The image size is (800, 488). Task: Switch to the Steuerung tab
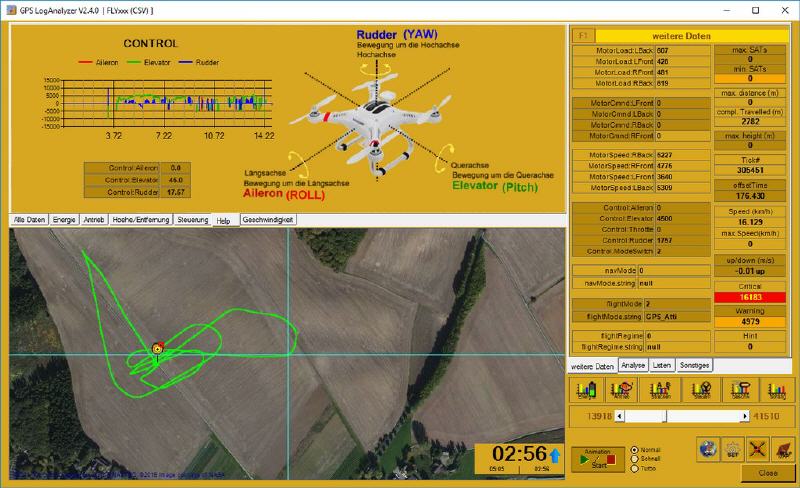(x=192, y=219)
